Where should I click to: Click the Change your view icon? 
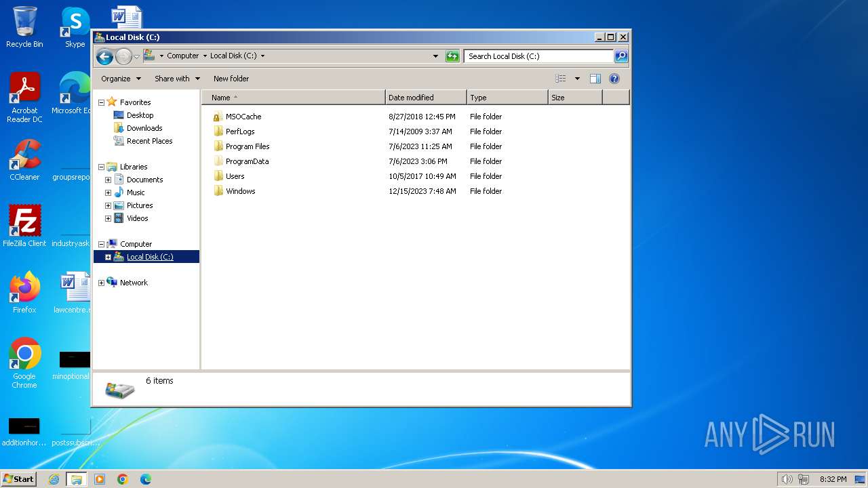[x=560, y=79]
